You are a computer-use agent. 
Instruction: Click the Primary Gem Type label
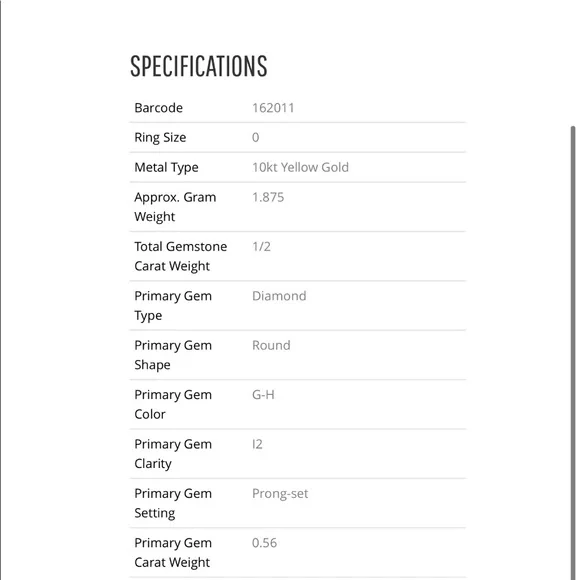click(173, 306)
